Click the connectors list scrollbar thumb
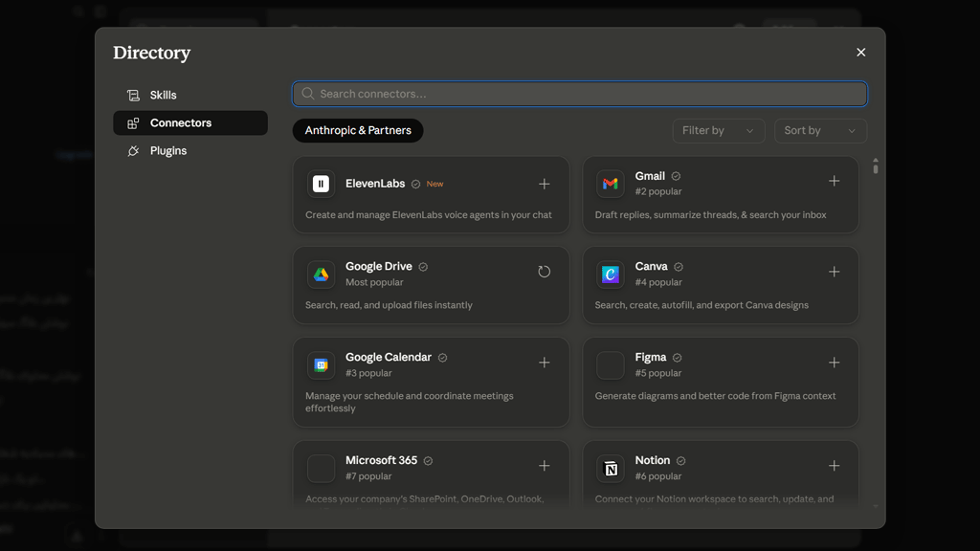980x551 pixels. (875, 166)
